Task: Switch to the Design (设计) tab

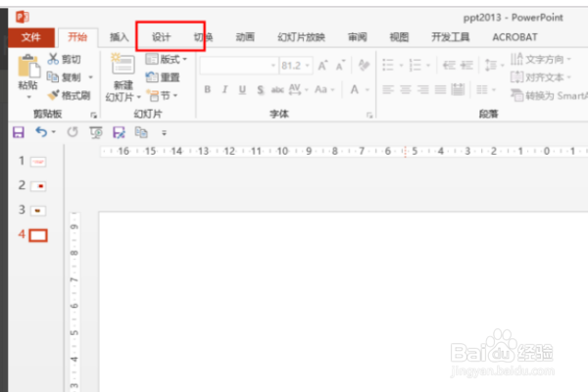Action: [162, 37]
